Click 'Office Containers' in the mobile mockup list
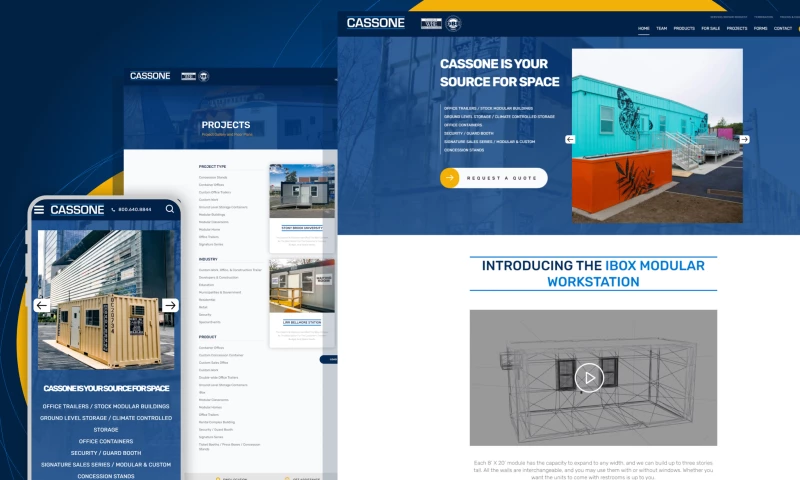The height and width of the screenshot is (480, 800). [106, 441]
